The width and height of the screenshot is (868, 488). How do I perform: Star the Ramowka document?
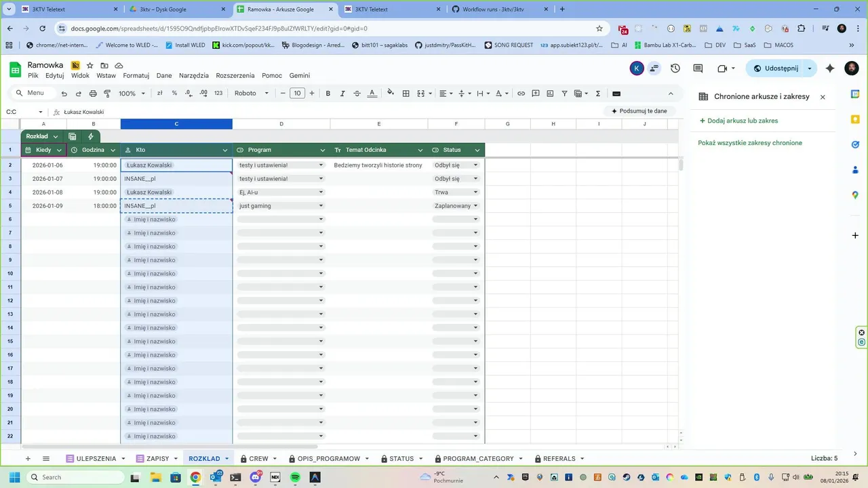point(90,65)
